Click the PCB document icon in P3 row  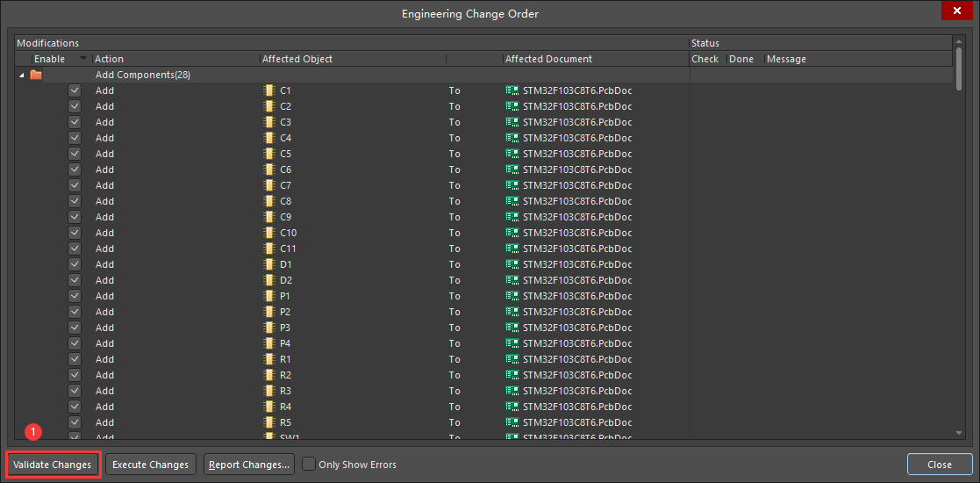tap(512, 328)
